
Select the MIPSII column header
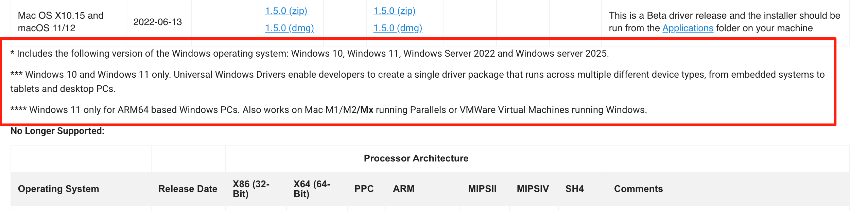click(x=482, y=189)
